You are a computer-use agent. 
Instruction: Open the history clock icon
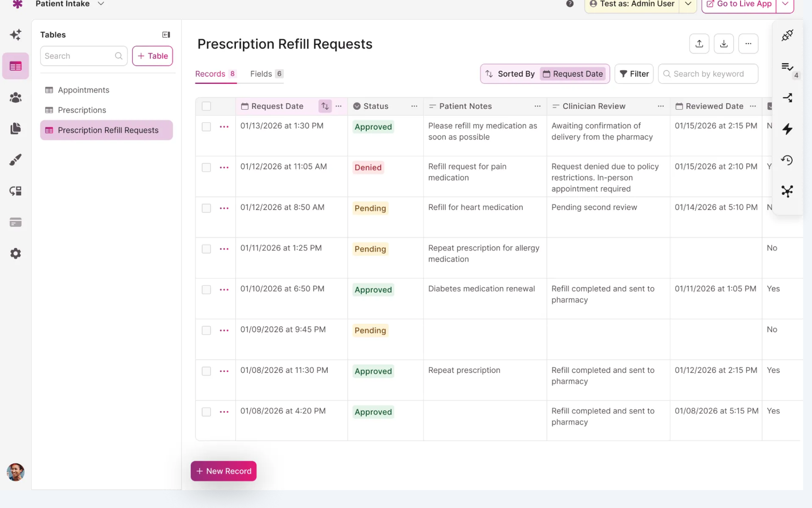click(x=787, y=160)
